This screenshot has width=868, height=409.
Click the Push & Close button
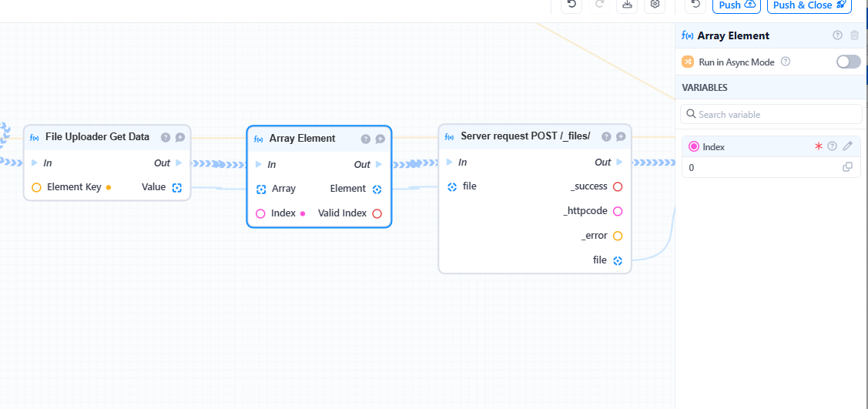click(x=809, y=5)
